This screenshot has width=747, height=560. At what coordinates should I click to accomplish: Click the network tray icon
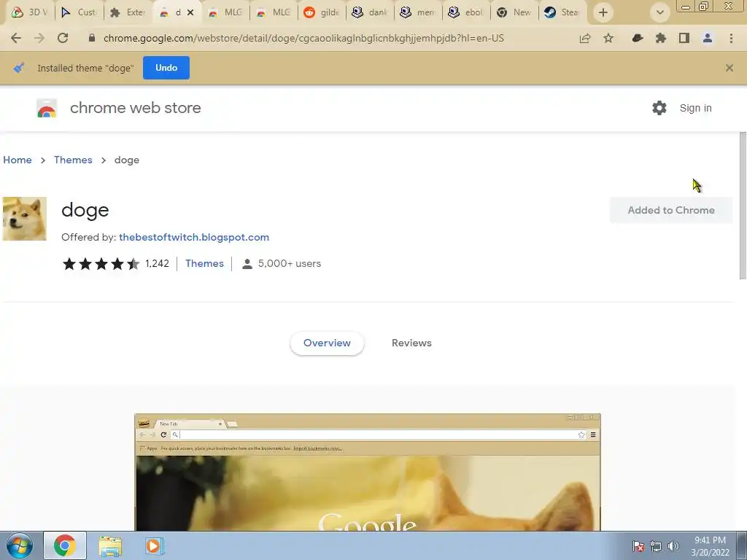[x=656, y=547]
